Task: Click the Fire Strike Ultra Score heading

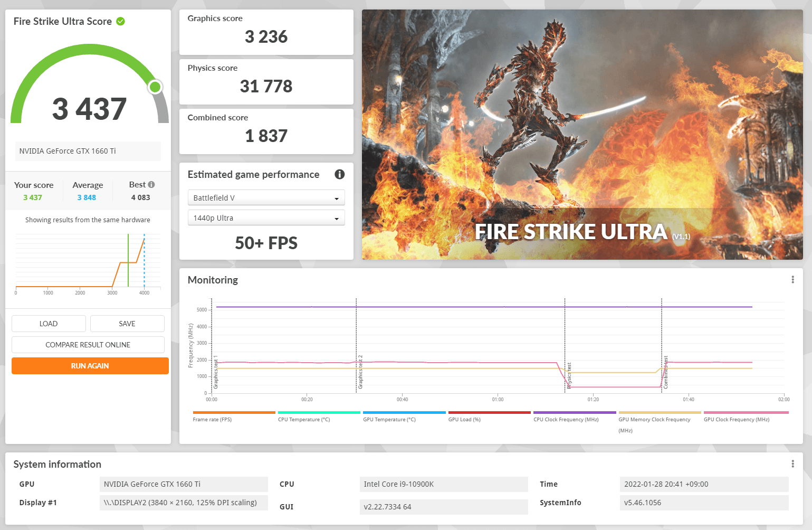Action: pyautogui.click(x=63, y=22)
